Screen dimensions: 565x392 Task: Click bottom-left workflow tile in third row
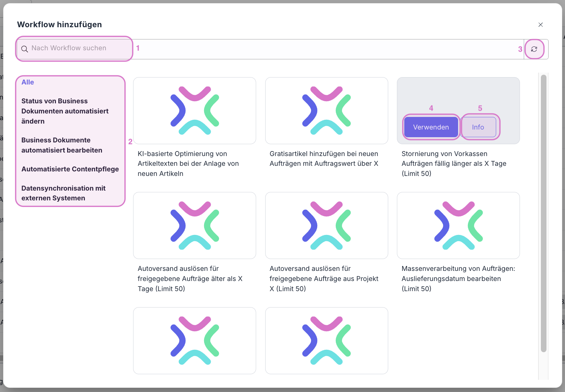pos(195,340)
